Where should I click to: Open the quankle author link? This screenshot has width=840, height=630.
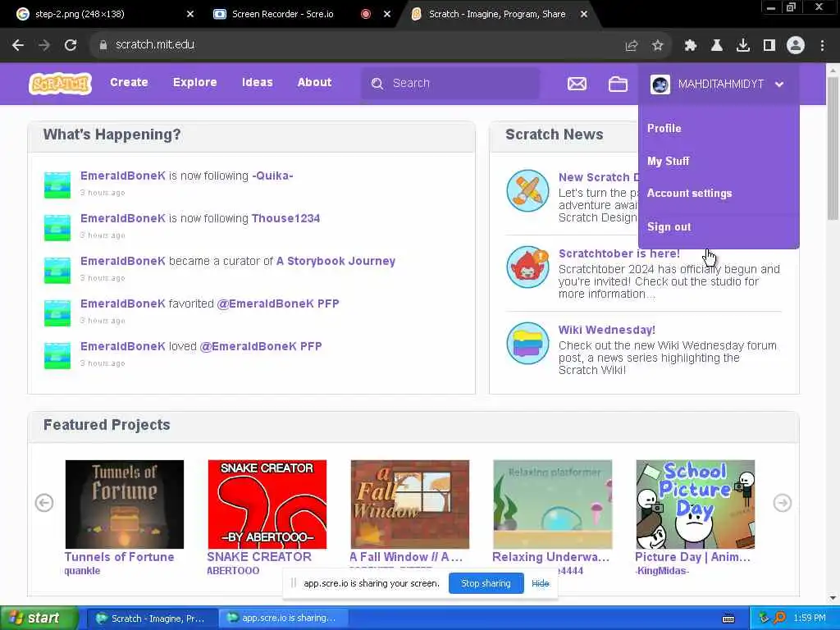tap(82, 571)
